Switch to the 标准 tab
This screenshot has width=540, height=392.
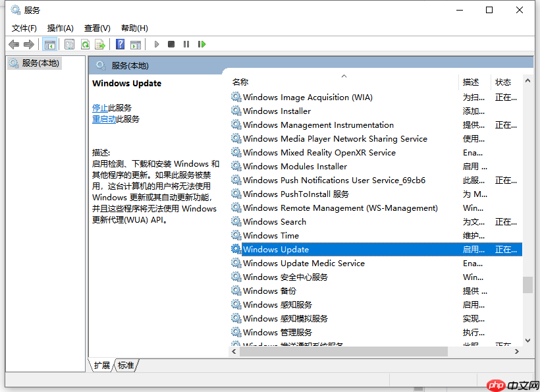point(126,365)
